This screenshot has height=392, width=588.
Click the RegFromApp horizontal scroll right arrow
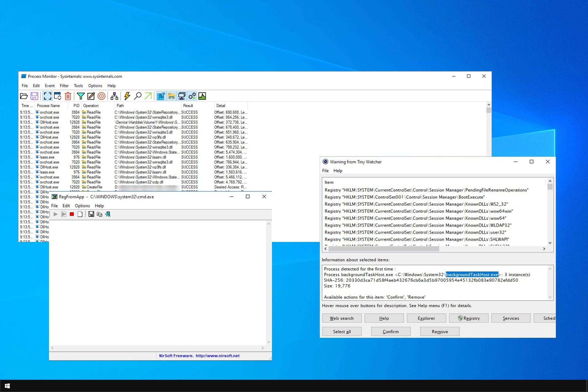262,348
